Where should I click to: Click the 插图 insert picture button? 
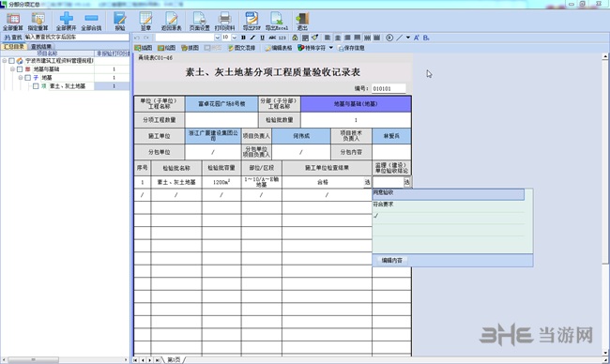click(144, 48)
